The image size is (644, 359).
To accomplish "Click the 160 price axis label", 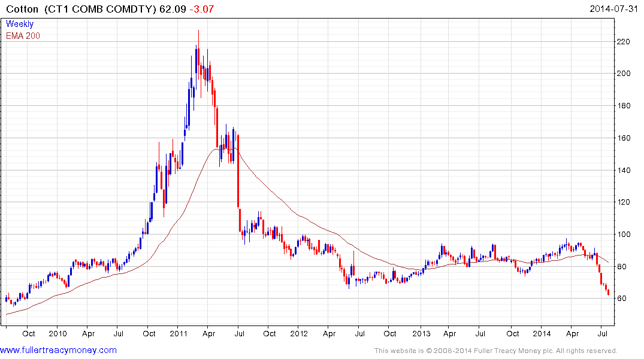I will click(624, 138).
